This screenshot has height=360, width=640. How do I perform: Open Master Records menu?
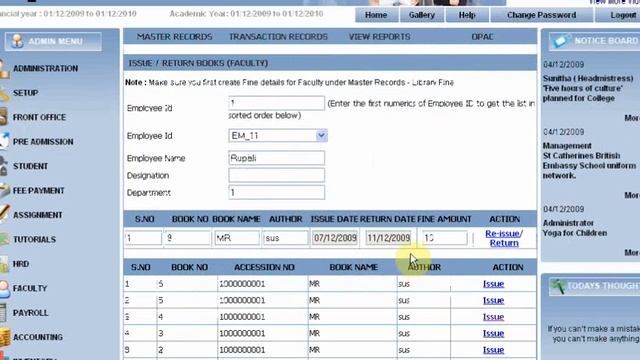174,37
